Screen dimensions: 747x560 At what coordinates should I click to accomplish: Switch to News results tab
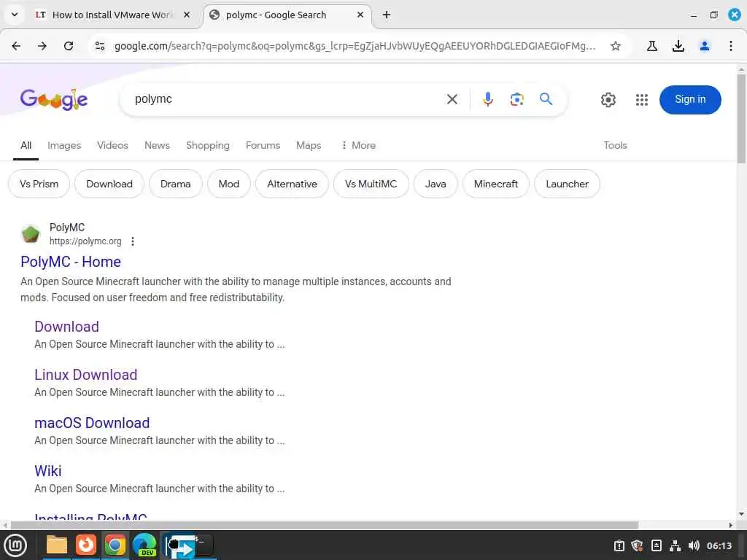[158, 145]
